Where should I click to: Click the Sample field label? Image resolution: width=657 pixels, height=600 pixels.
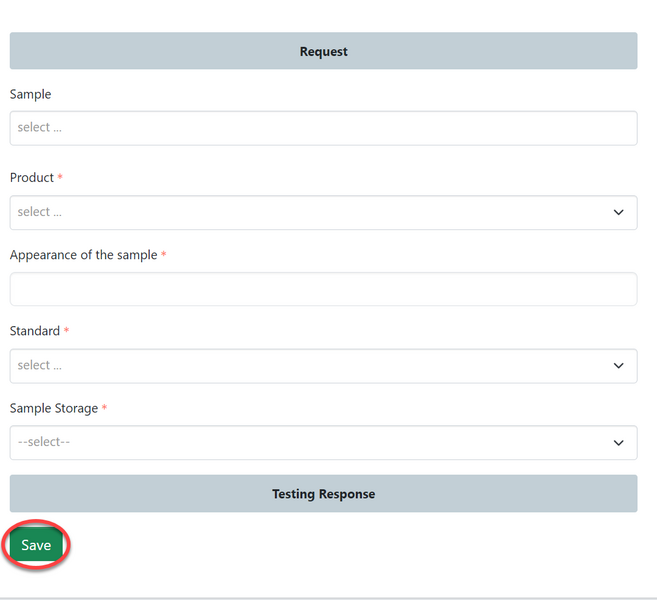pos(30,94)
